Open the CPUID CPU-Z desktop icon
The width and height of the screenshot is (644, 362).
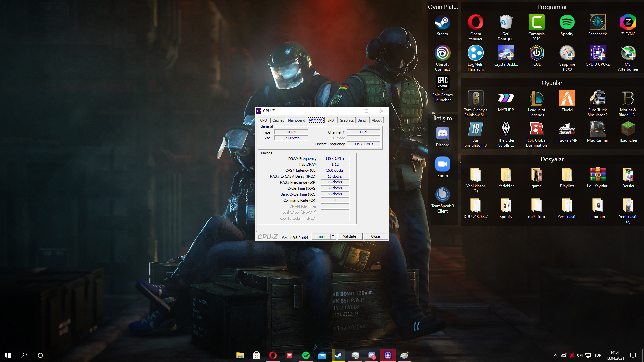pos(597,53)
